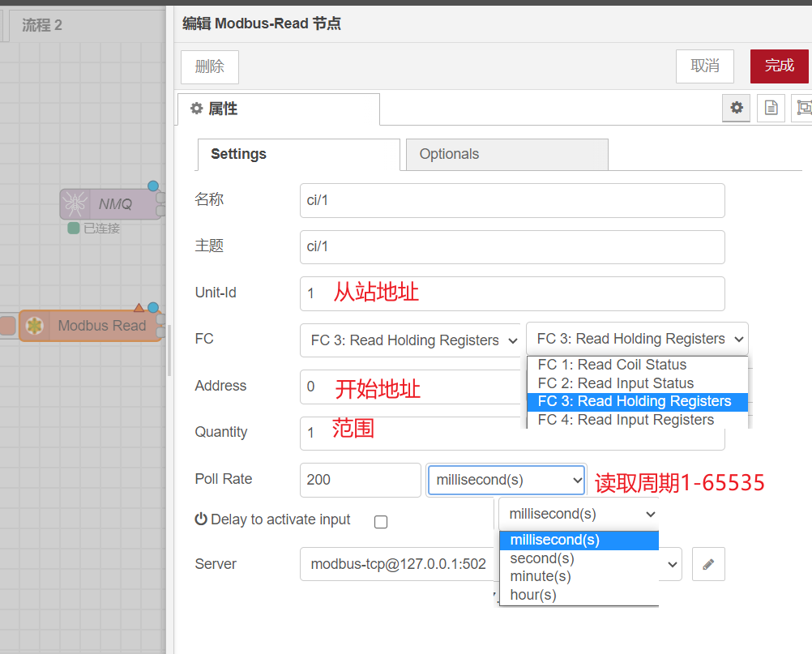Viewport: 812px width, 654px height.
Task: Edit Modbus server with pencil icon
Action: (708, 564)
